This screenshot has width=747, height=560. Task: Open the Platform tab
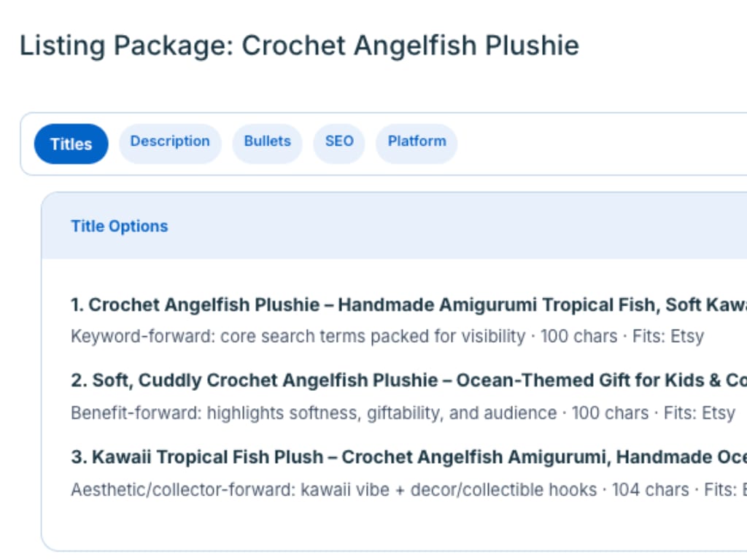(417, 141)
